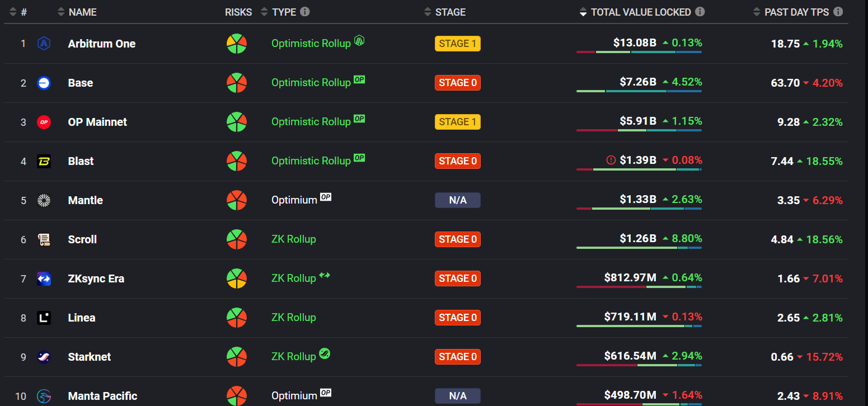868x406 pixels.
Task: Open the Starknet project link
Action: tap(89, 357)
